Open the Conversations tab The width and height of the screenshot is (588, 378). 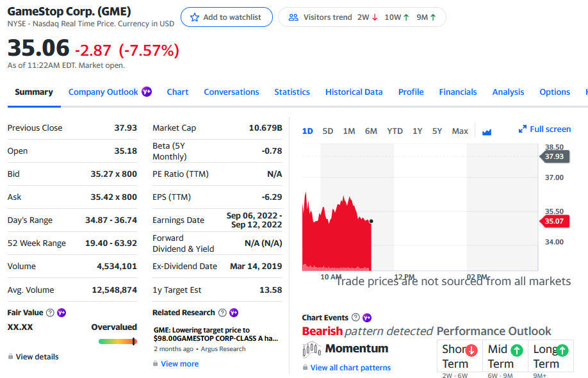231,92
